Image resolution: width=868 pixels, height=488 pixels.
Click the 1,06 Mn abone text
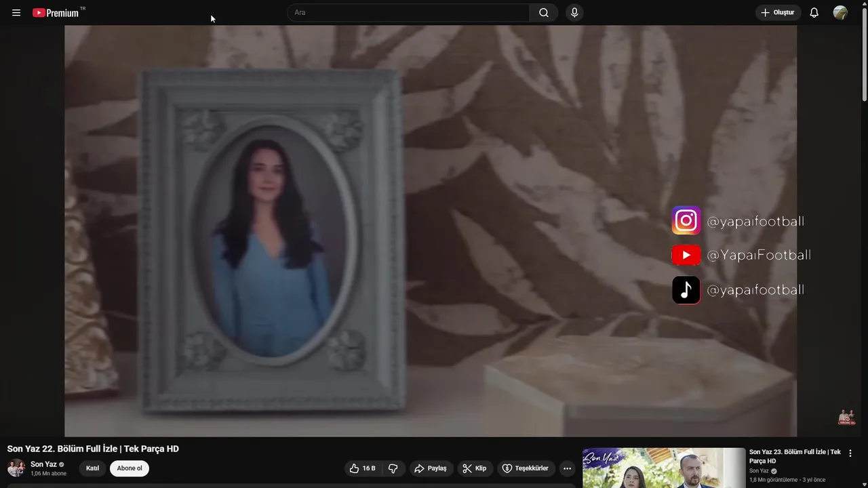[49, 474]
